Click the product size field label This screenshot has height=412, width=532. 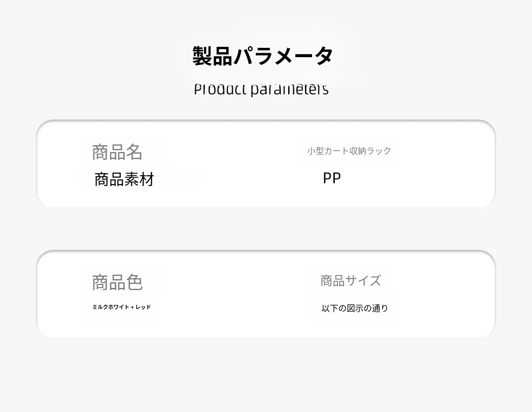tap(350, 280)
